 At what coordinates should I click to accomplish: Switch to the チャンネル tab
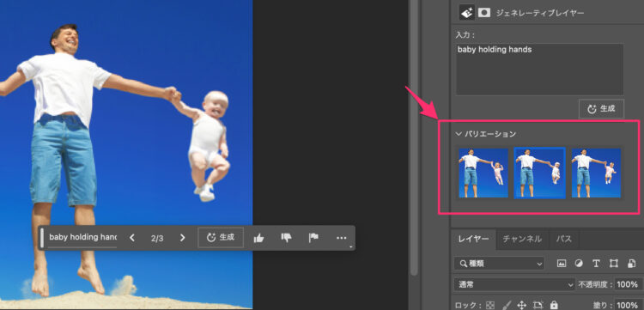(x=522, y=239)
